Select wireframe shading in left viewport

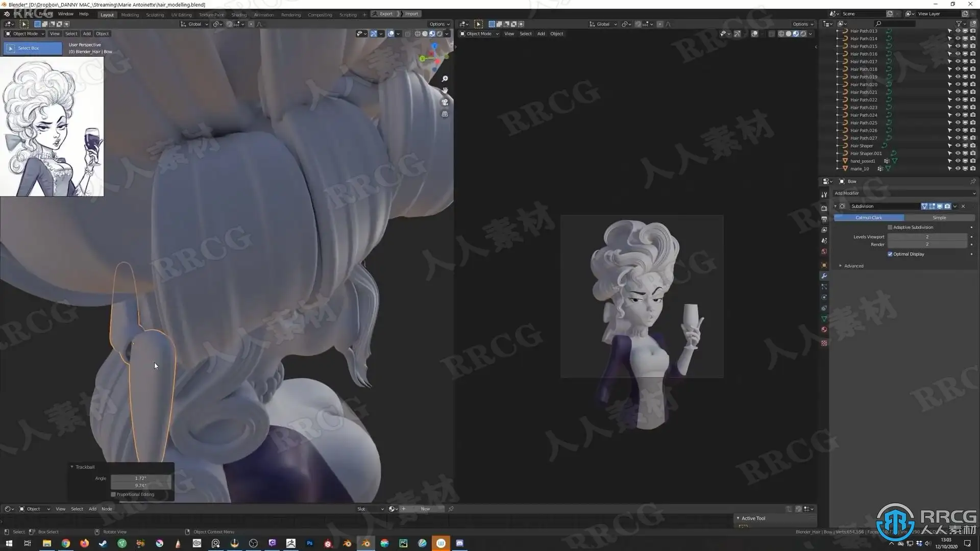pyautogui.click(x=418, y=34)
